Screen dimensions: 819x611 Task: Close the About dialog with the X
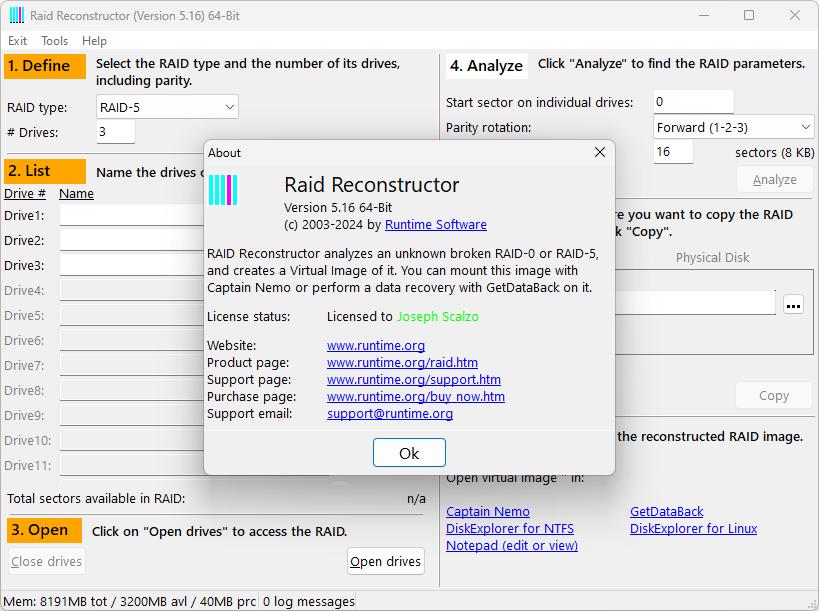tap(600, 152)
